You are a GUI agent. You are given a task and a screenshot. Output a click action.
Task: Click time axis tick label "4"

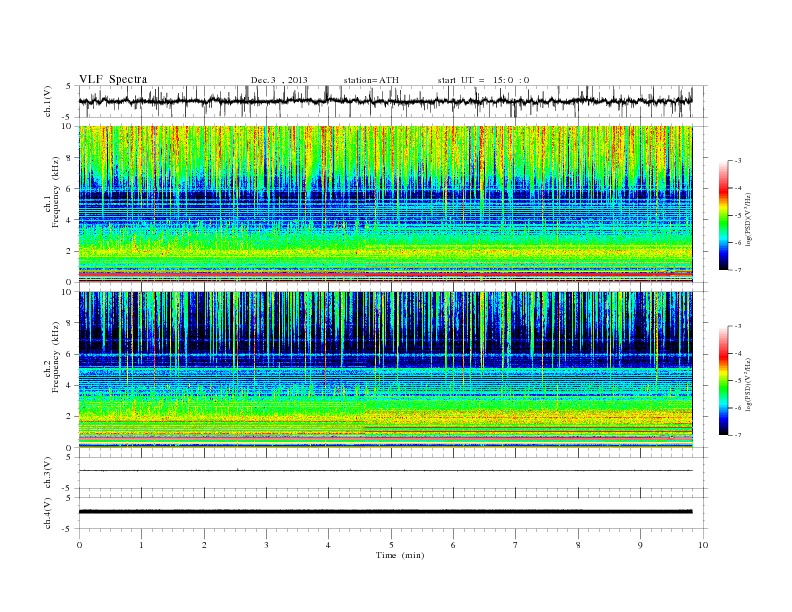coord(328,545)
